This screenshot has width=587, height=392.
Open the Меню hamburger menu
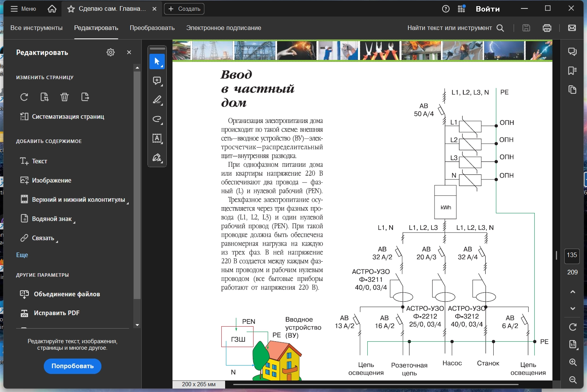tap(23, 9)
